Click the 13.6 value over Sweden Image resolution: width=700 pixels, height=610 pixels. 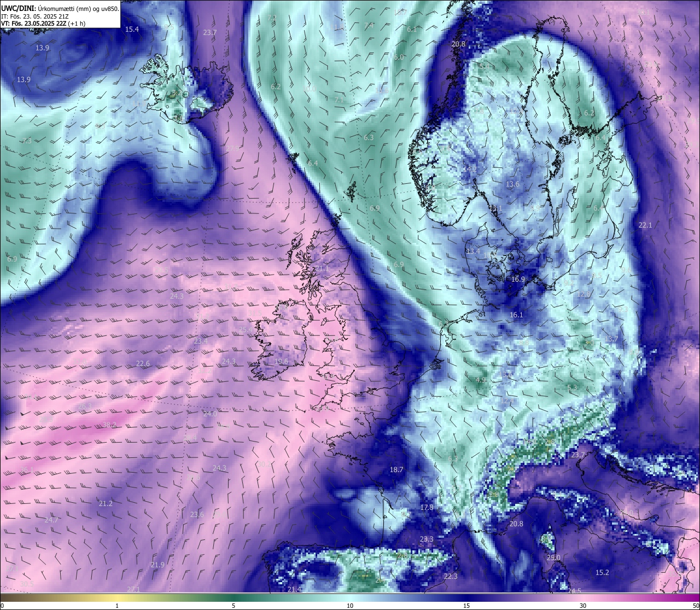[512, 184]
